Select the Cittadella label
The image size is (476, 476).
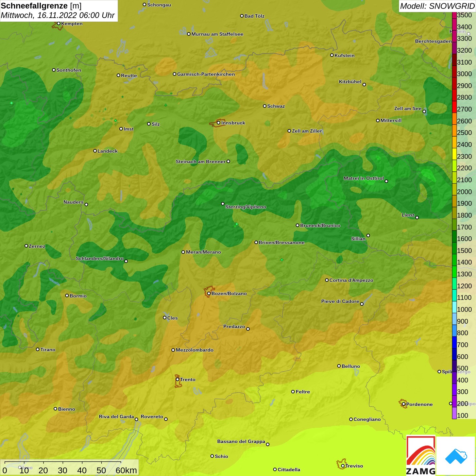coord(289,470)
